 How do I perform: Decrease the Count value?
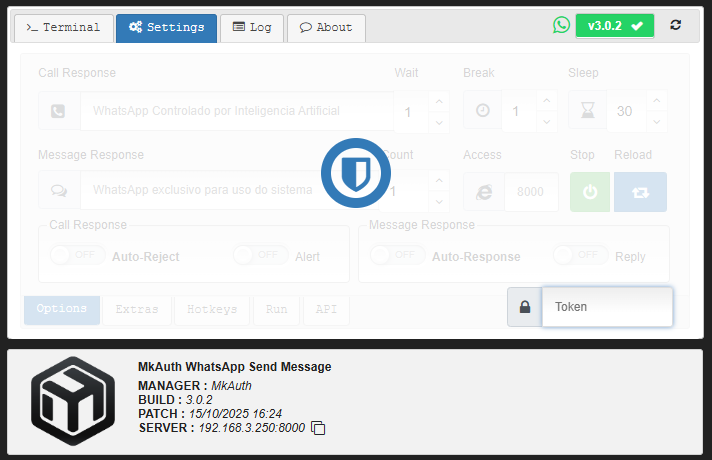439,201
